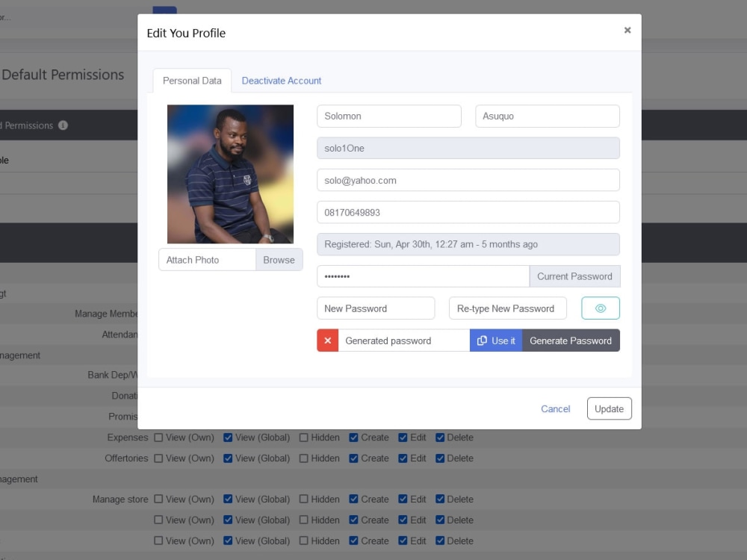Image resolution: width=747 pixels, height=560 pixels.
Task: Edit the last name field Asuquo
Action: point(548,116)
